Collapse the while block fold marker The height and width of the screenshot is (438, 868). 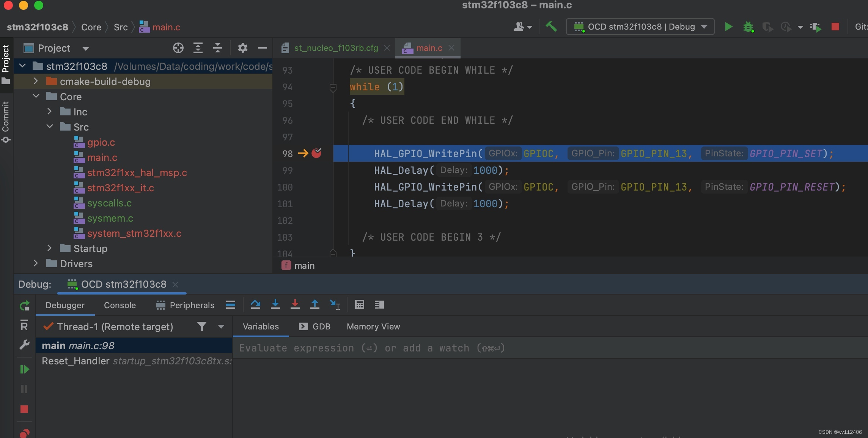[x=333, y=88]
